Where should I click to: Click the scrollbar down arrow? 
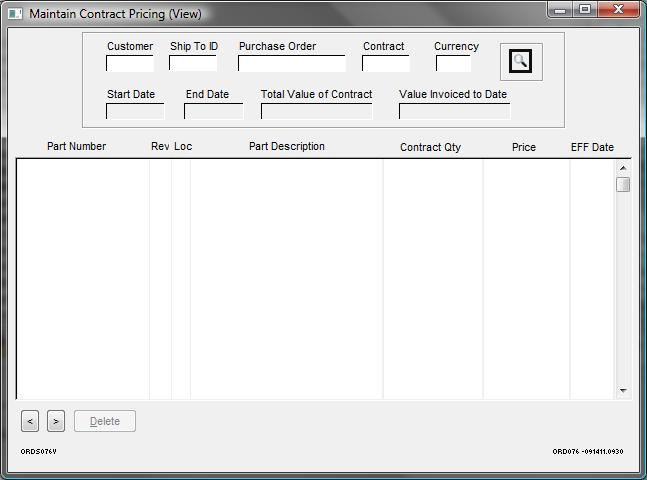623,390
